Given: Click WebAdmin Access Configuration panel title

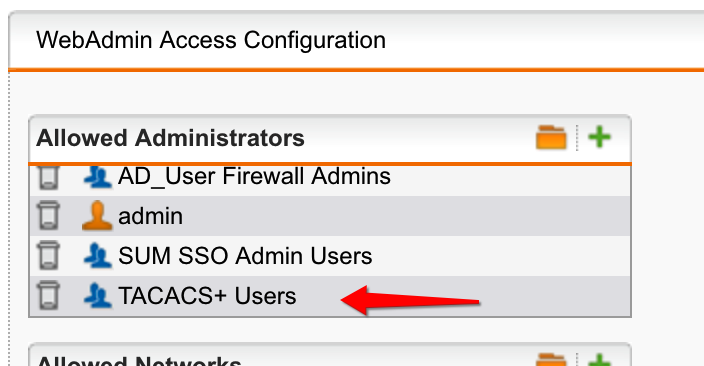Looking at the screenshot, I should [x=211, y=40].
